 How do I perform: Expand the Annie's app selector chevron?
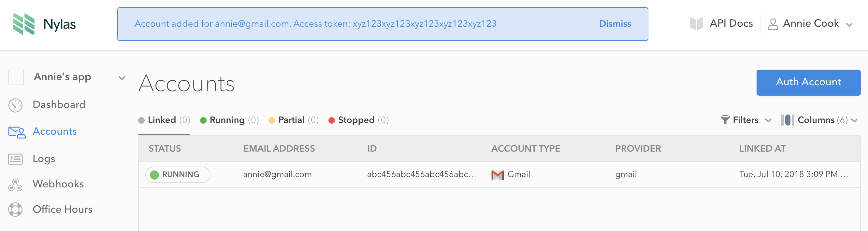point(122,78)
